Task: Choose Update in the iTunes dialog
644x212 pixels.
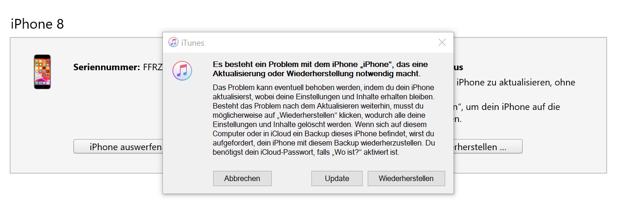Action: click(x=337, y=178)
